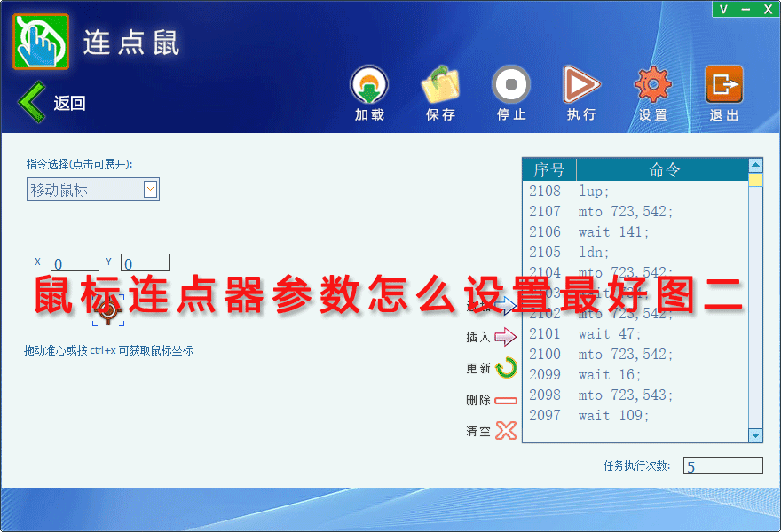Go back with the green 返回 arrow
Viewport: 781px width, 532px height.
click(32, 102)
